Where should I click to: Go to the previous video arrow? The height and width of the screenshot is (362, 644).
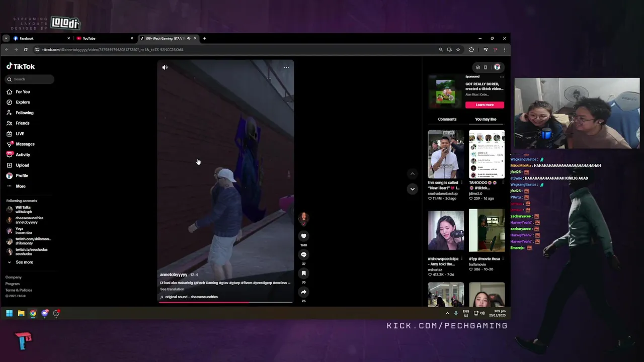tap(412, 174)
